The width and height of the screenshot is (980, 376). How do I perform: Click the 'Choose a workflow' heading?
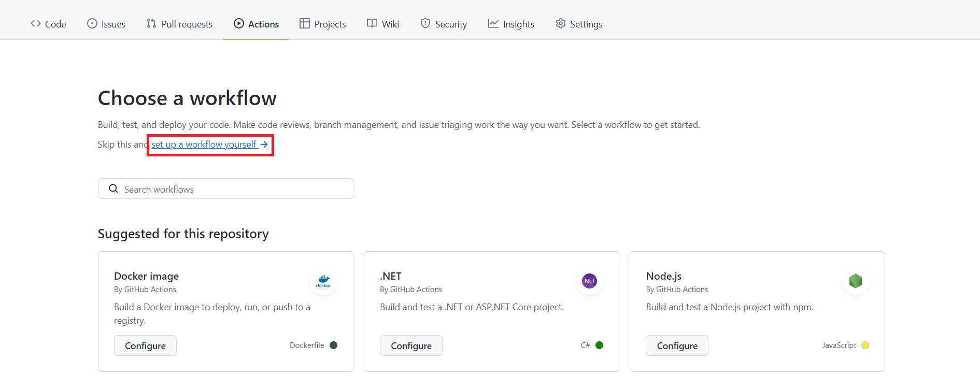coord(187,98)
